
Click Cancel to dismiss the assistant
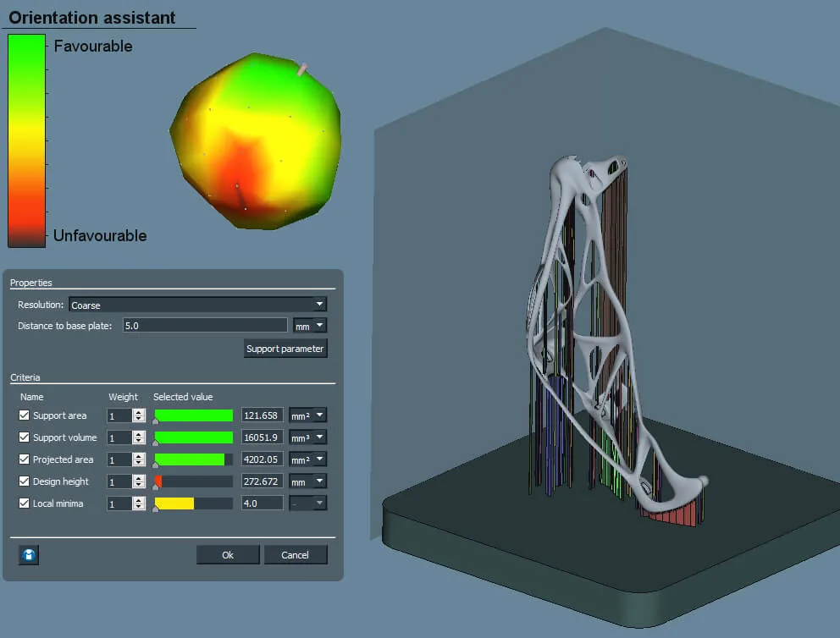tap(296, 555)
